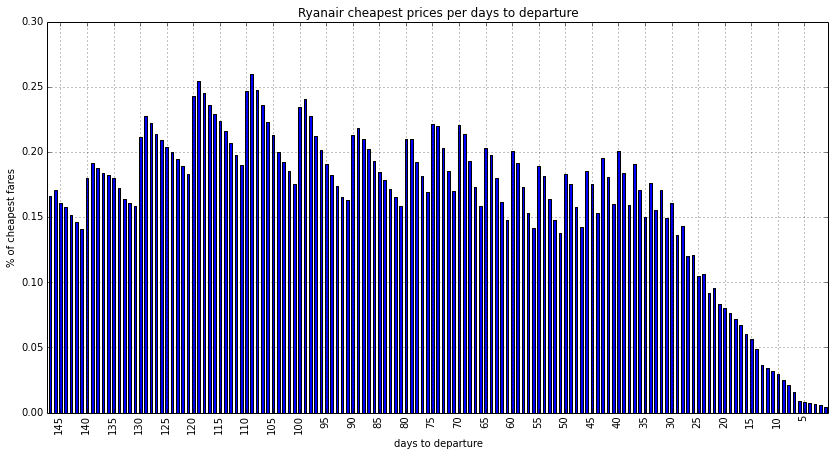Pick the x-axis tick label 70
Image resolution: width=835 pixels, height=456 pixels.
coord(457,424)
